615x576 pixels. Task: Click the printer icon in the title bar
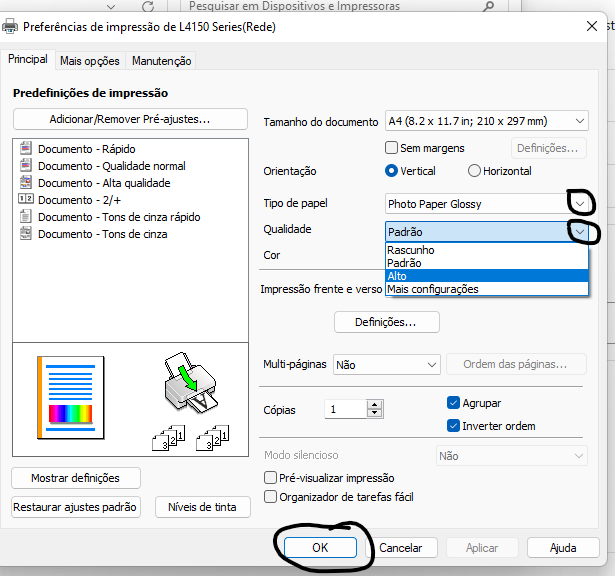[11, 27]
